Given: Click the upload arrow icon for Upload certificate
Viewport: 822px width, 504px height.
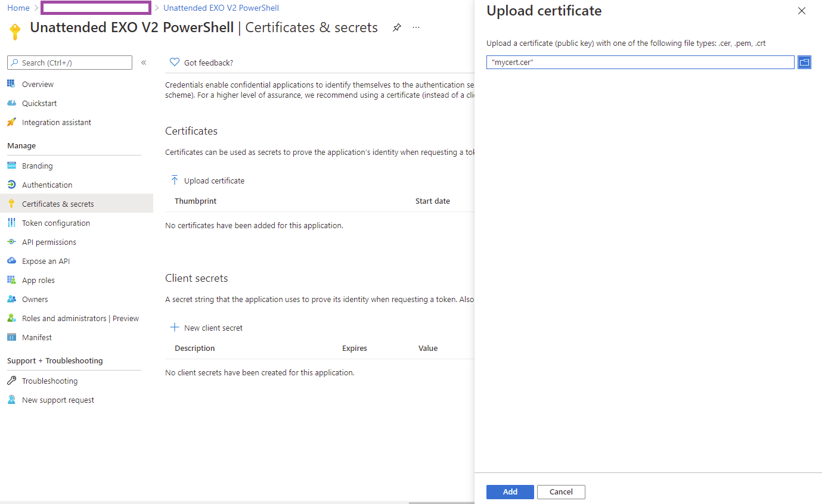Looking at the screenshot, I should tap(175, 180).
